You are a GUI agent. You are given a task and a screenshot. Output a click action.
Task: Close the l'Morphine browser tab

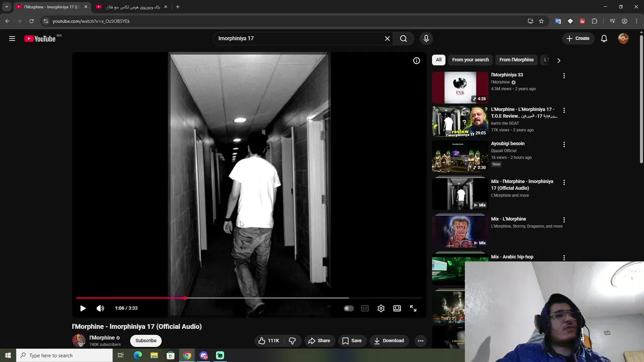pyautogui.click(x=86, y=7)
